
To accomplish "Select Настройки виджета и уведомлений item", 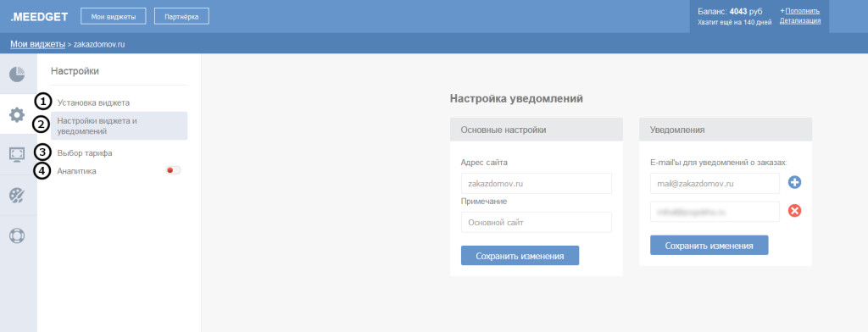I will pyautogui.click(x=119, y=125).
